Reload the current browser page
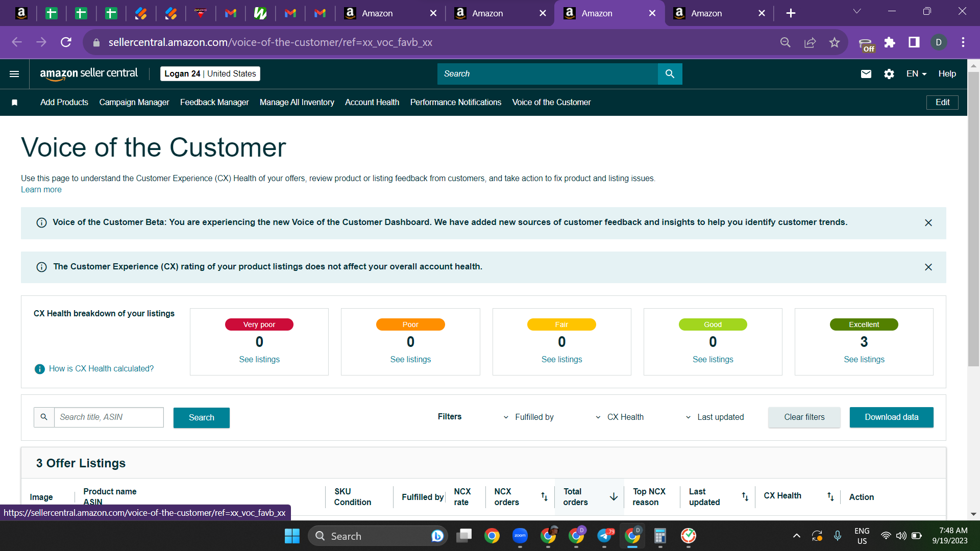The image size is (980, 551). (66, 42)
